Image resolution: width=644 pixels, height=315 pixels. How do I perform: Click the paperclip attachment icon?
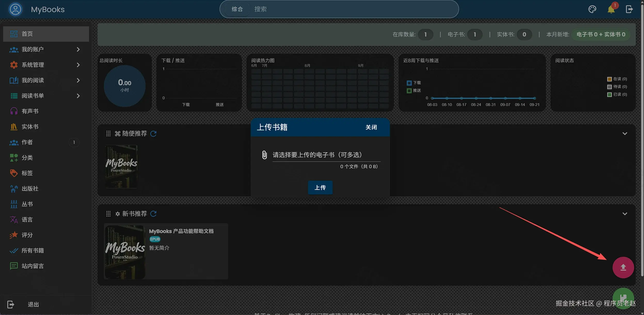264,155
